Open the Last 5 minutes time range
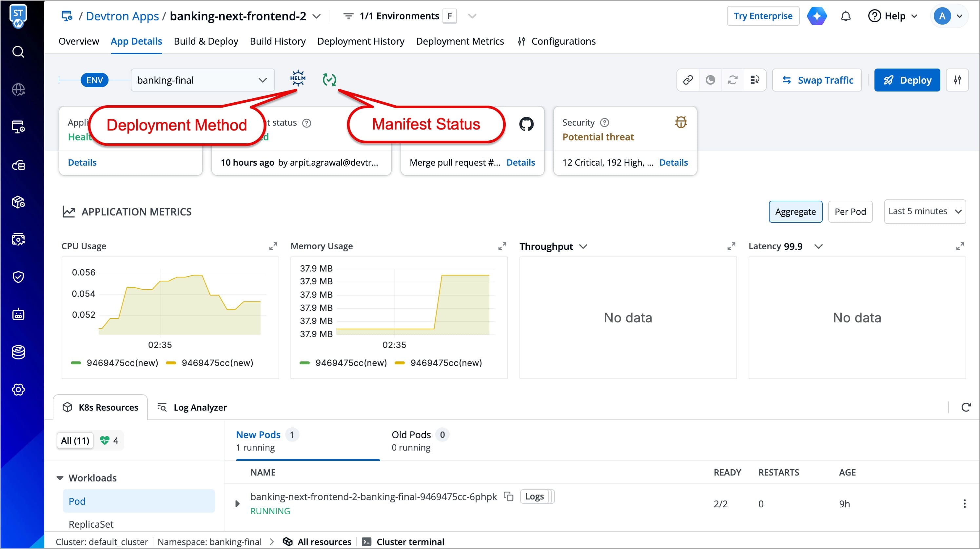The width and height of the screenshot is (980, 549). coord(925,211)
